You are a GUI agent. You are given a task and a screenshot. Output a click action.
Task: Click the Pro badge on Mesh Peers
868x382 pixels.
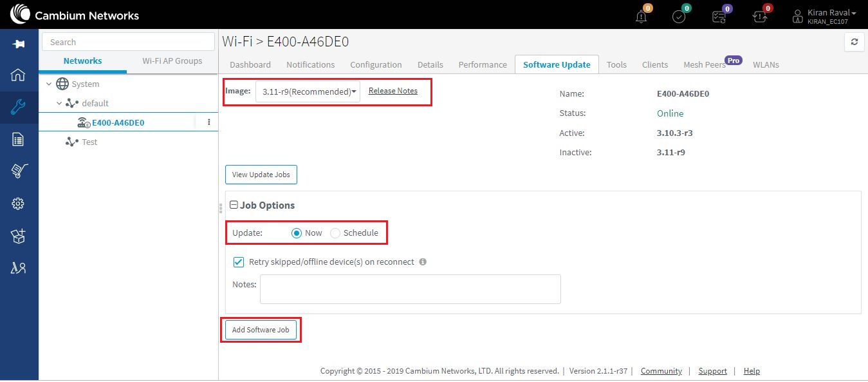(734, 60)
